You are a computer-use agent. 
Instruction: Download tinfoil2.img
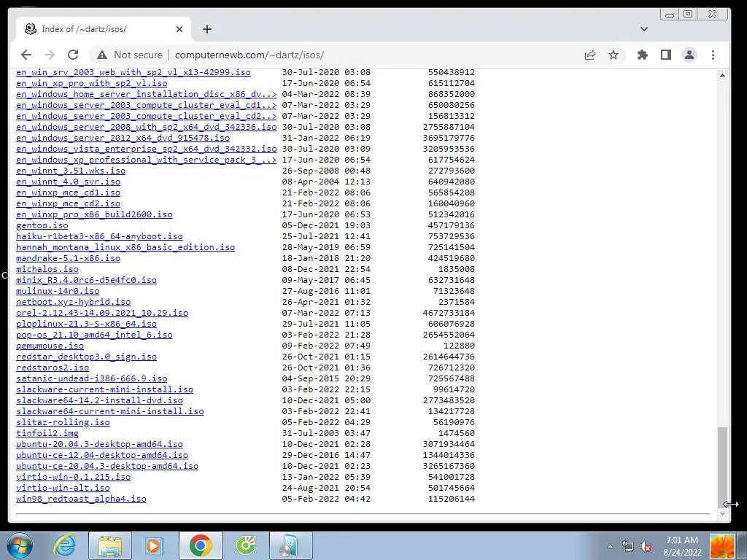coord(47,433)
